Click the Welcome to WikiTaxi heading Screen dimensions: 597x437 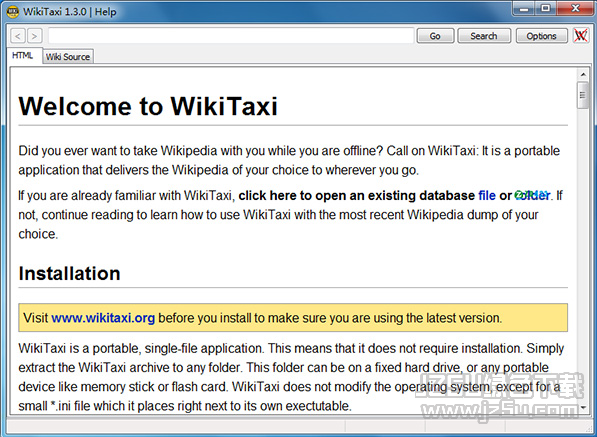148,106
